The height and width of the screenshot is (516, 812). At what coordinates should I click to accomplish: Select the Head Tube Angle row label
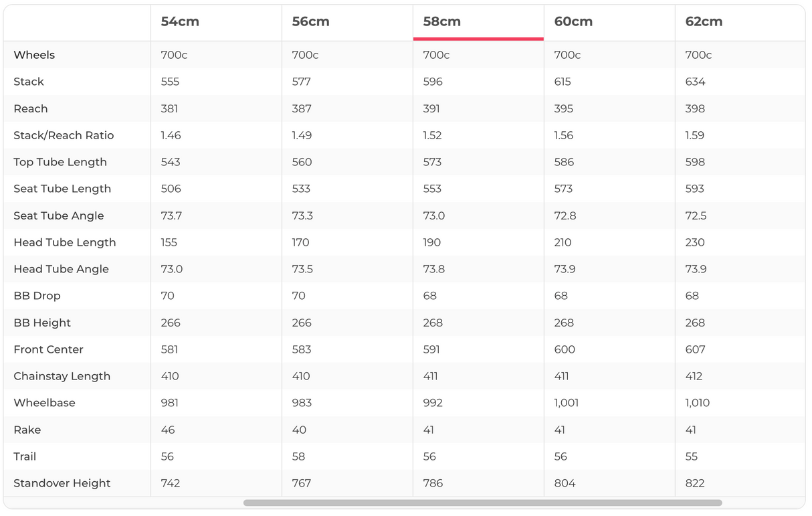point(61,269)
